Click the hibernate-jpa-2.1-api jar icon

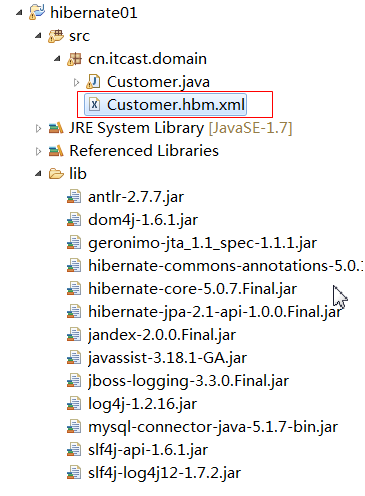click(x=74, y=312)
